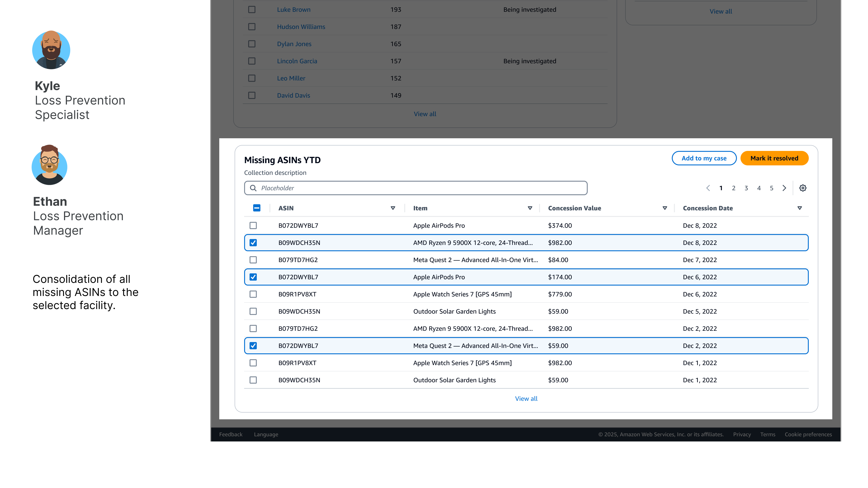Jump to page 5 of pagination

771,188
